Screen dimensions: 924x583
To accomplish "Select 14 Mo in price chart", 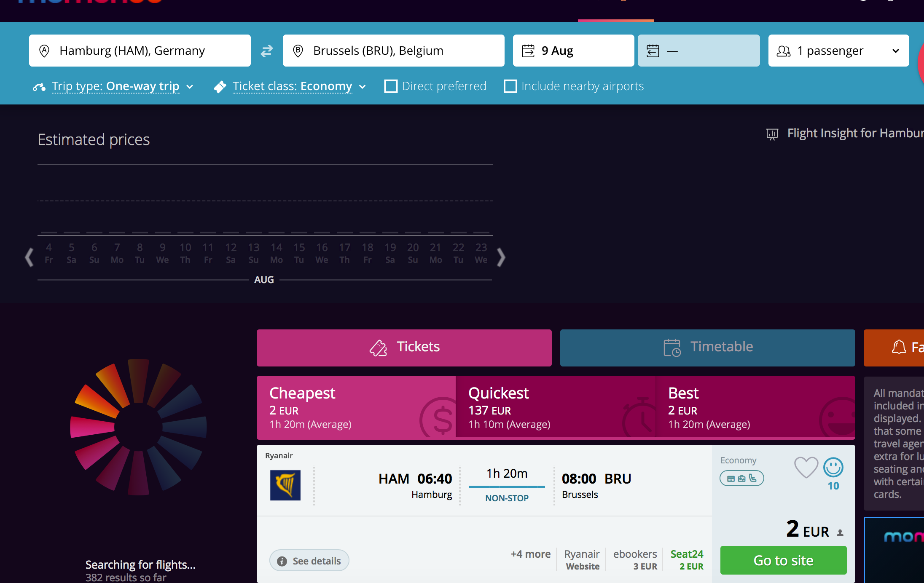I will tap(276, 253).
